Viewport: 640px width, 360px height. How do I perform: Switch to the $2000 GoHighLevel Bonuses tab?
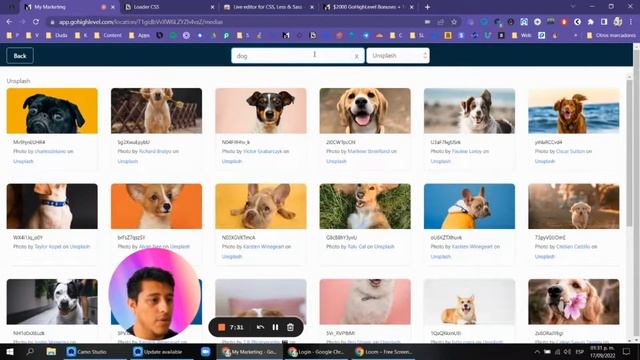(x=368, y=7)
